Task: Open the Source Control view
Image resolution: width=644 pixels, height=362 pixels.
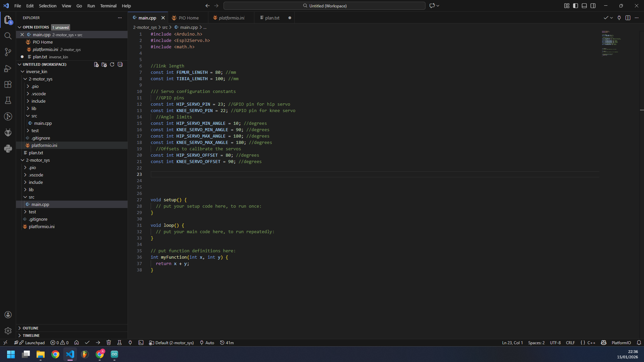Action: pos(8,52)
